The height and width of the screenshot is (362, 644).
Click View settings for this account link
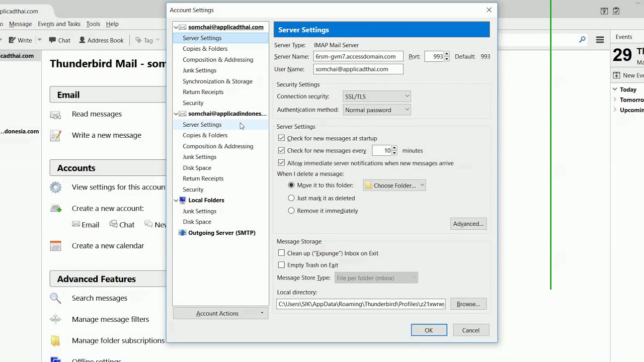[119, 187]
